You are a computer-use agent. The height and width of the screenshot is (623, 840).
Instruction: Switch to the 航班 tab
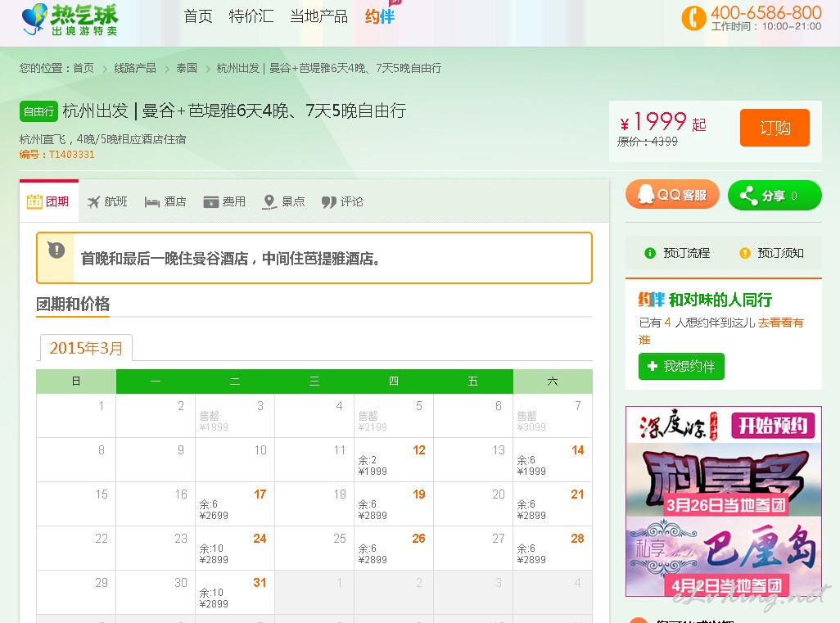click(x=108, y=202)
